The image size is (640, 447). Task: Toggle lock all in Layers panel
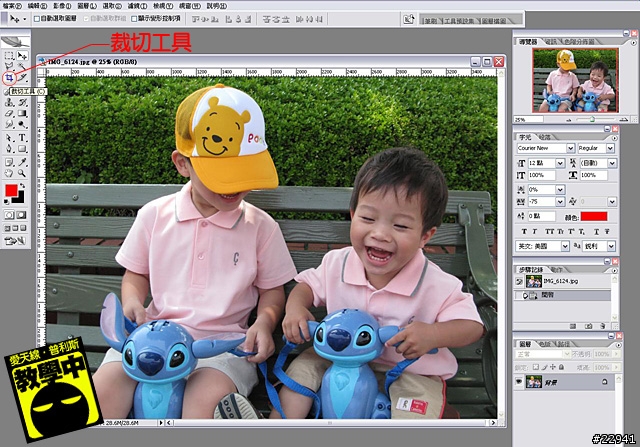click(561, 367)
